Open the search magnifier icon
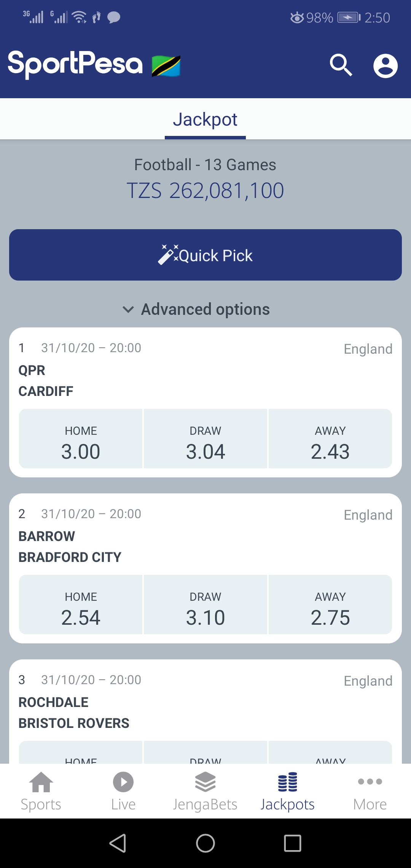Screen dimensions: 411x868 pyautogui.click(x=341, y=65)
